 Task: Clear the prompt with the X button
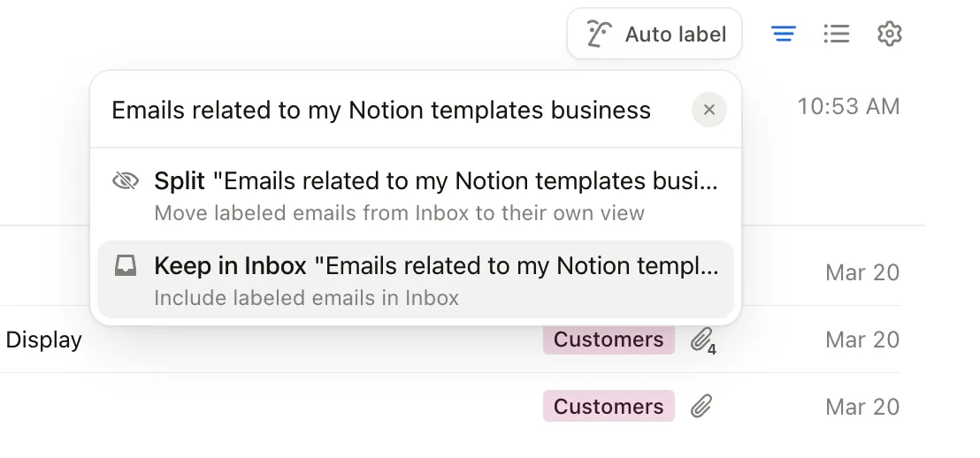click(x=708, y=111)
